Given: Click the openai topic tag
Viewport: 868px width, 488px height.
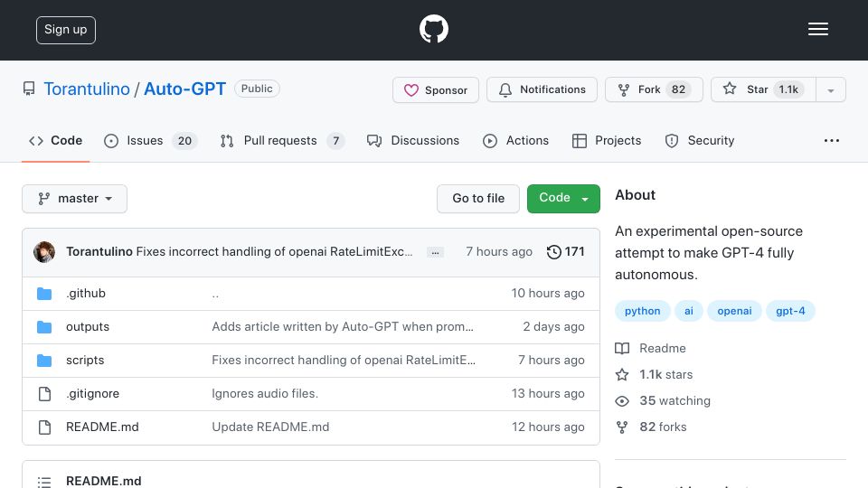Looking at the screenshot, I should (x=734, y=311).
